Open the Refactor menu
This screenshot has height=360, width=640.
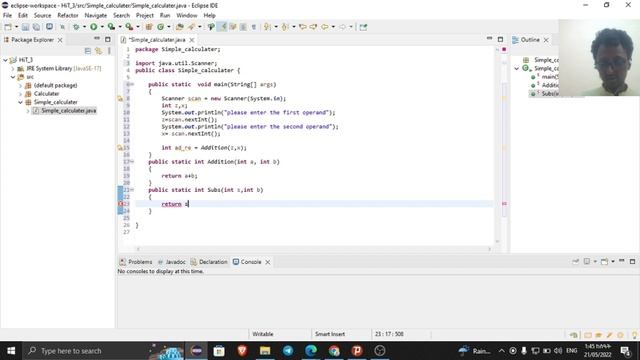point(68,15)
